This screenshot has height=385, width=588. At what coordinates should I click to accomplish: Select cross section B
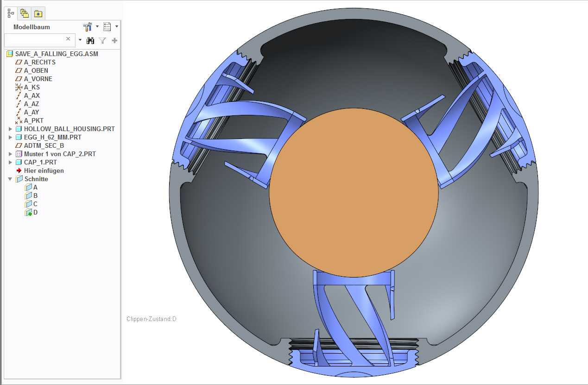(x=35, y=196)
